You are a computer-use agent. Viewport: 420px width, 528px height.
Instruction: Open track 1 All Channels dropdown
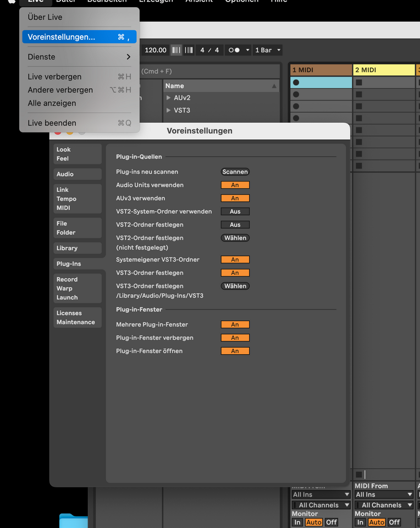(321, 505)
